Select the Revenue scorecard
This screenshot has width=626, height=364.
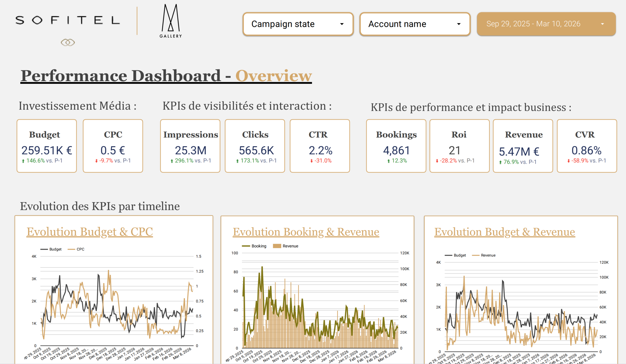coord(523,146)
